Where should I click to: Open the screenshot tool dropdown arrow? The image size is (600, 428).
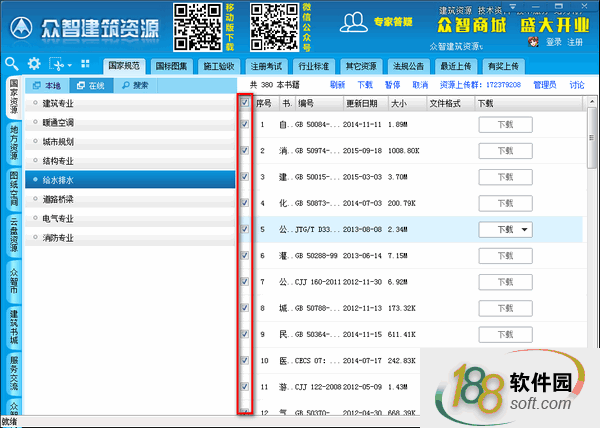point(69,65)
